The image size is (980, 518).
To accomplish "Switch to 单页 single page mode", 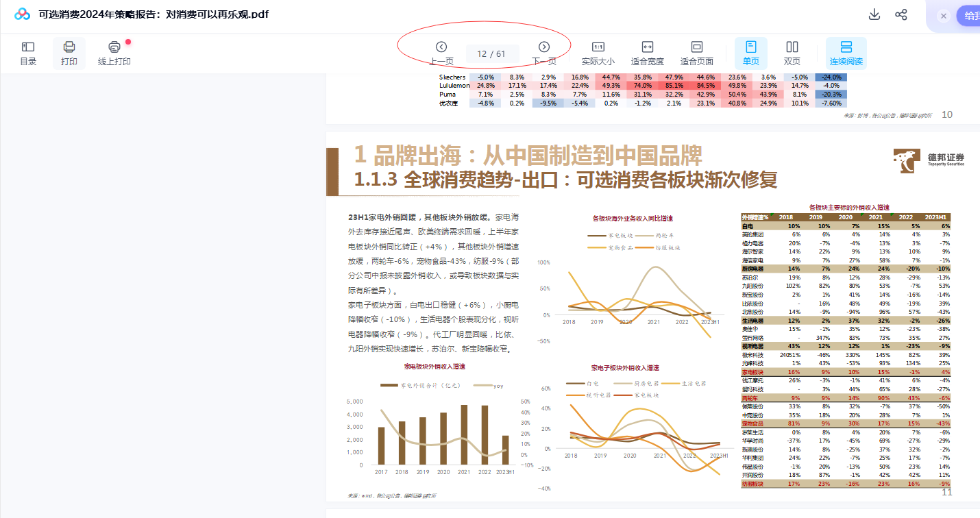I will [751, 53].
